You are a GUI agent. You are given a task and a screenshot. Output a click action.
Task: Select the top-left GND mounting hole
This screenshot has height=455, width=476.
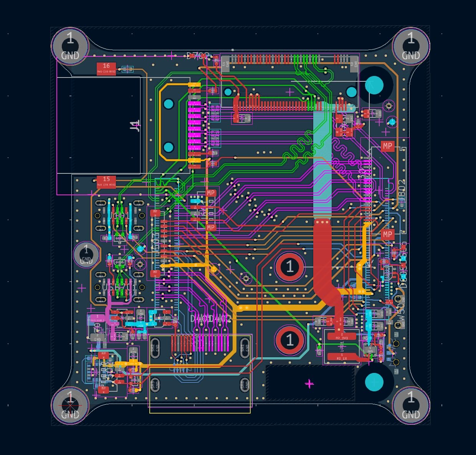70,46
